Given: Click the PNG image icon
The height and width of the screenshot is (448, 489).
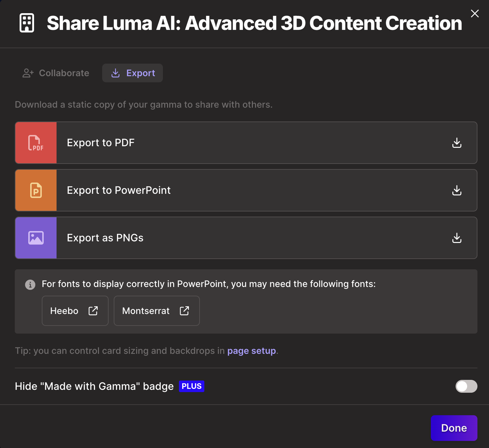Looking at the screenshot, I should tap(36, 238).
